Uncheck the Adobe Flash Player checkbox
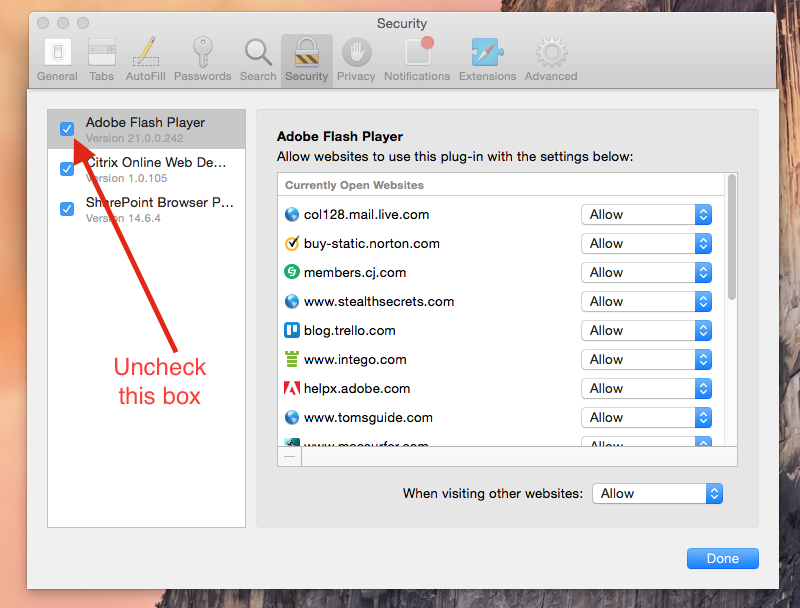Screen dimensions: 800x608 [x=67, y=129]
